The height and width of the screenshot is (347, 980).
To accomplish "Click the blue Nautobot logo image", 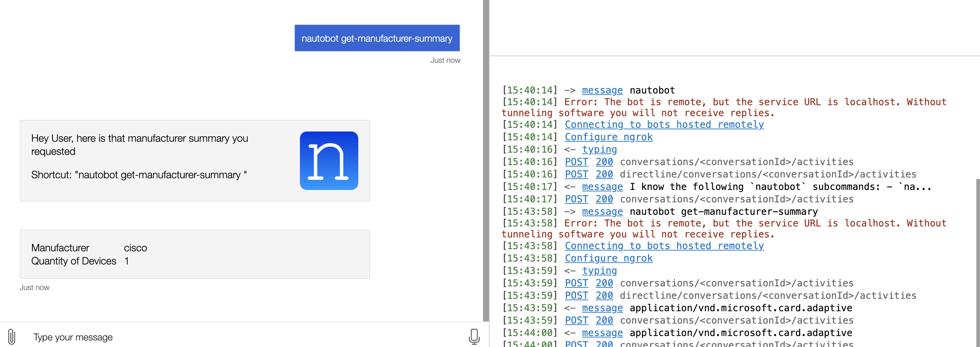I will (x=329, y=161).
